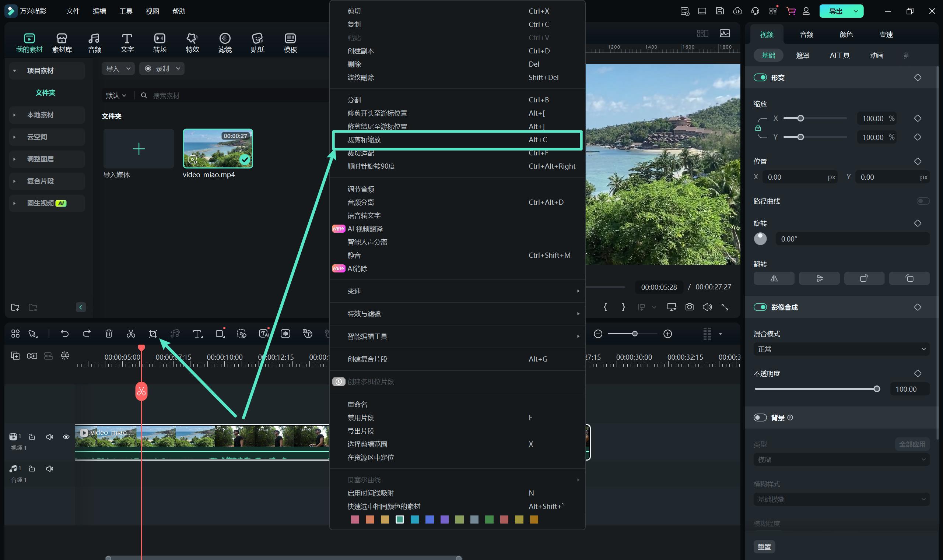The height and width of the screenshot is (560, 943).
Task: Hide 视频 1 track with eye icon
Action: (x=66, y=437)
